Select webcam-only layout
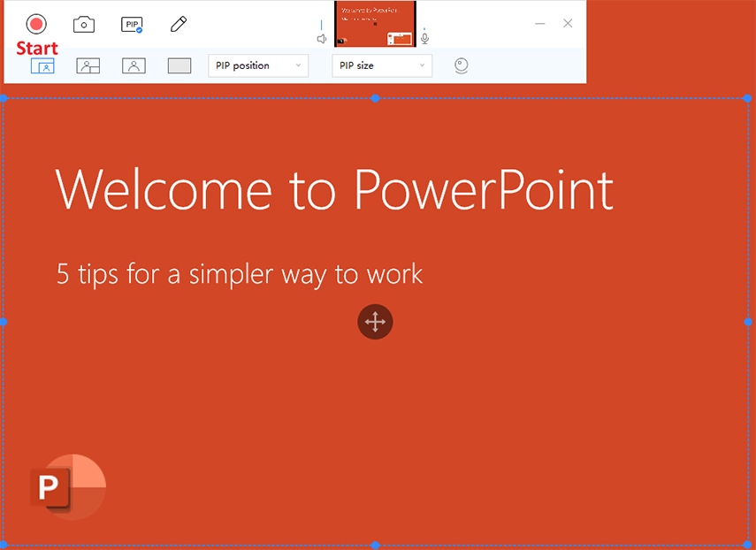 tap(134, 65)
